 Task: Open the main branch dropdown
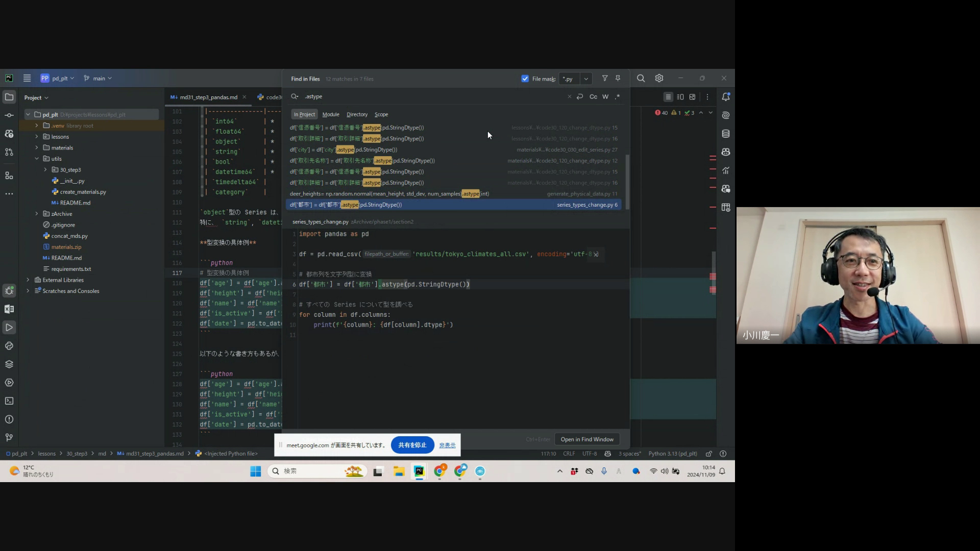tap(99, 79)
